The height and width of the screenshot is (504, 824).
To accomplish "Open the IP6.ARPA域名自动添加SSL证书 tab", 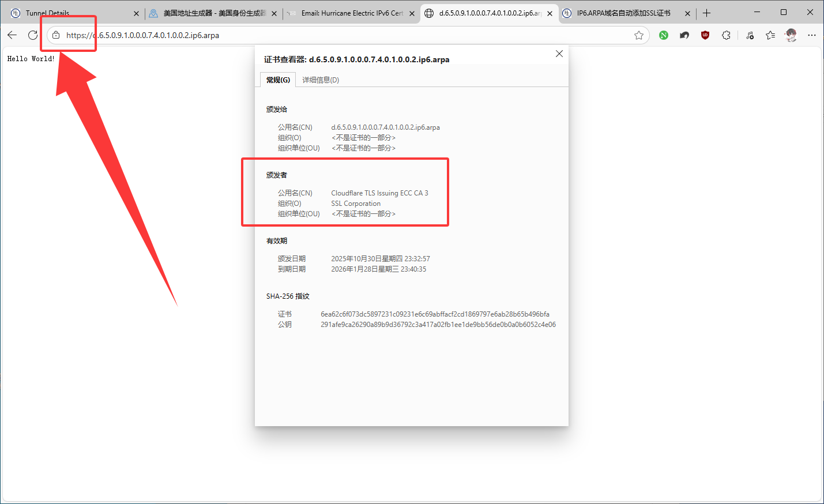I will (x=623, y=13).
